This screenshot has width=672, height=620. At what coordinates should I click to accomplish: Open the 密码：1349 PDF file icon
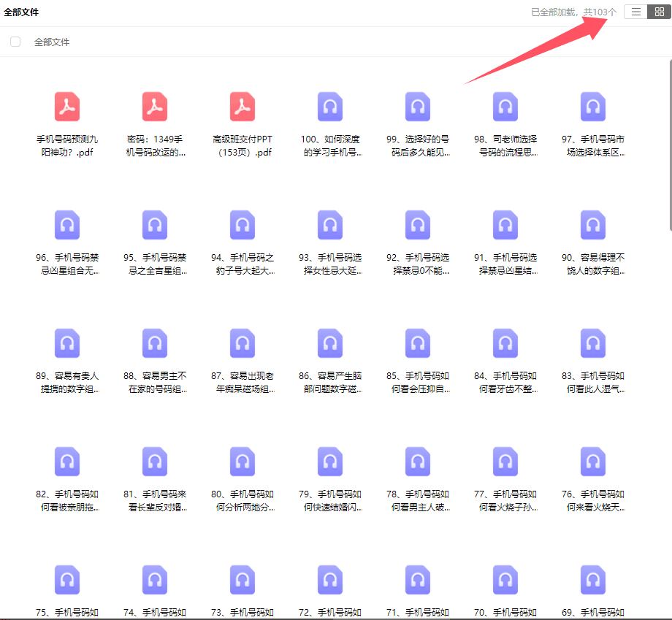coord(155,107)
